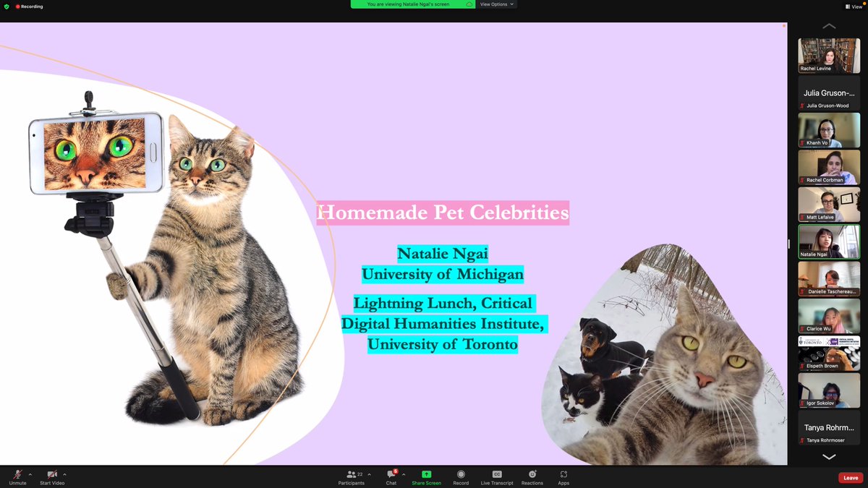Click the red chat notification badge
This screenshot has height=488, width=868.
[x=395, y=471]
